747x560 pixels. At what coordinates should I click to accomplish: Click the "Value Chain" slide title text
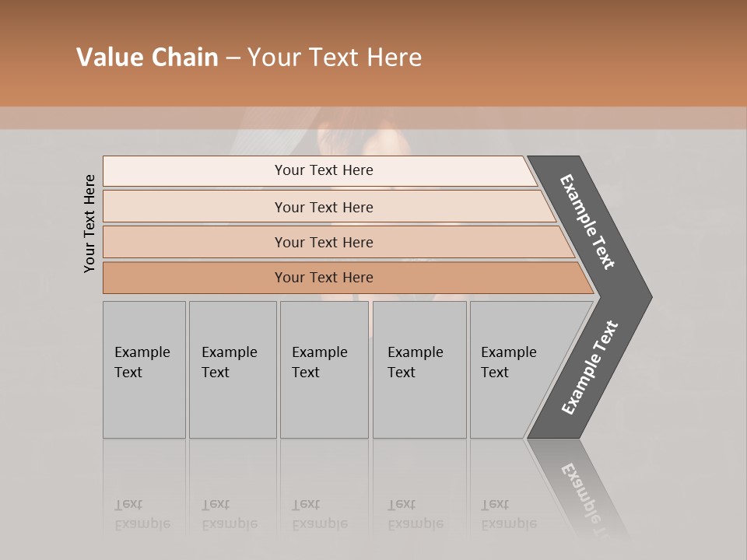tap(147, 58)
